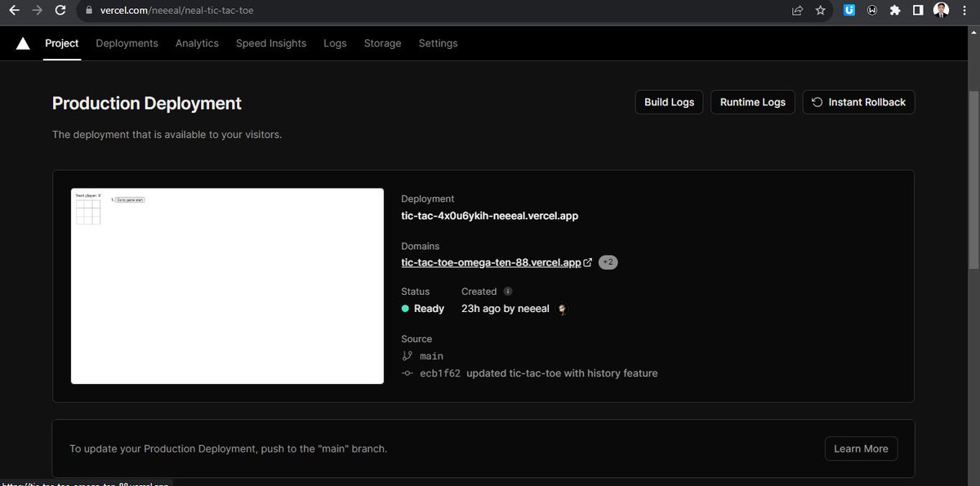Open the tic-tac-4x0u6ykih-neeeal.vercel.app deployment

(489, 216)
